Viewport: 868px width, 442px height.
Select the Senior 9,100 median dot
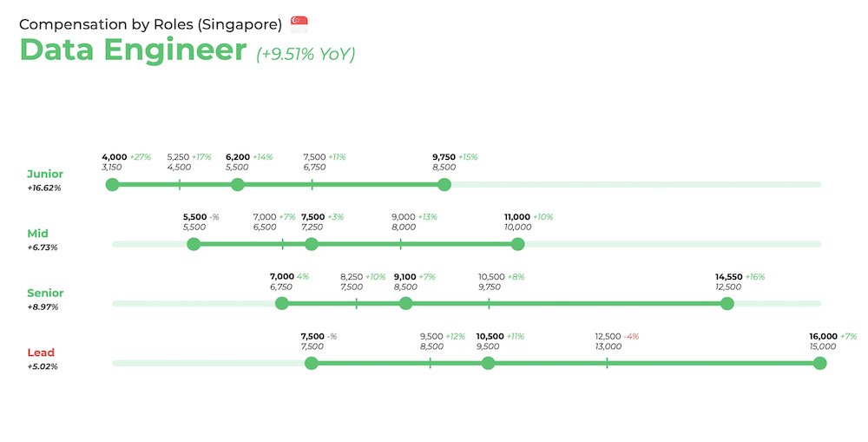(x=405, y=304)
